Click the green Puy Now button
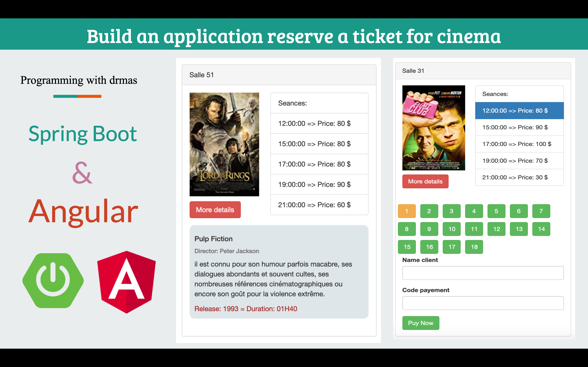This screenshot has height=367, width=588. pyautogui.click(x=421, y=323)
